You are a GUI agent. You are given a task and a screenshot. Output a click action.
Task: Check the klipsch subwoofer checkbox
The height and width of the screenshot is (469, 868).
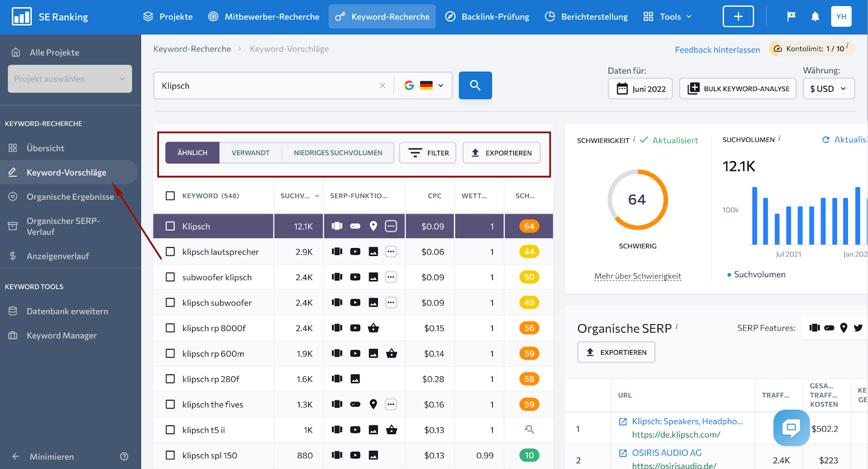point(170,302)
